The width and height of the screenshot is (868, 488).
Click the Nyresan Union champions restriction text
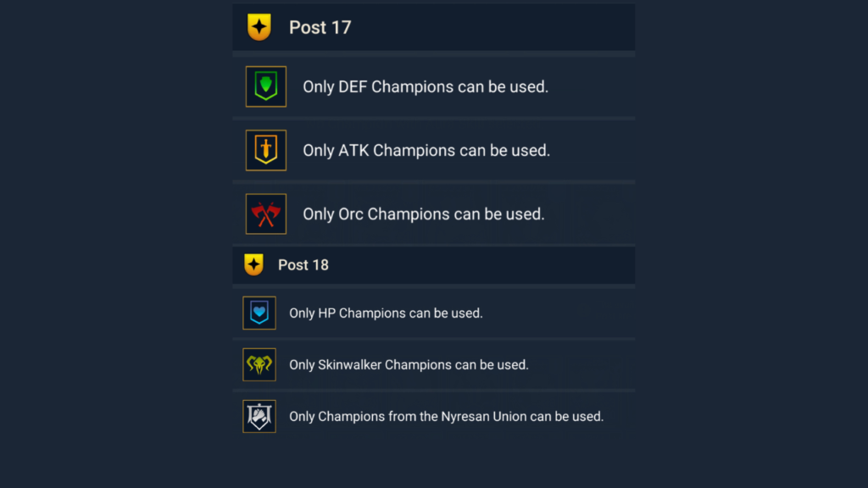pos(446,416)
